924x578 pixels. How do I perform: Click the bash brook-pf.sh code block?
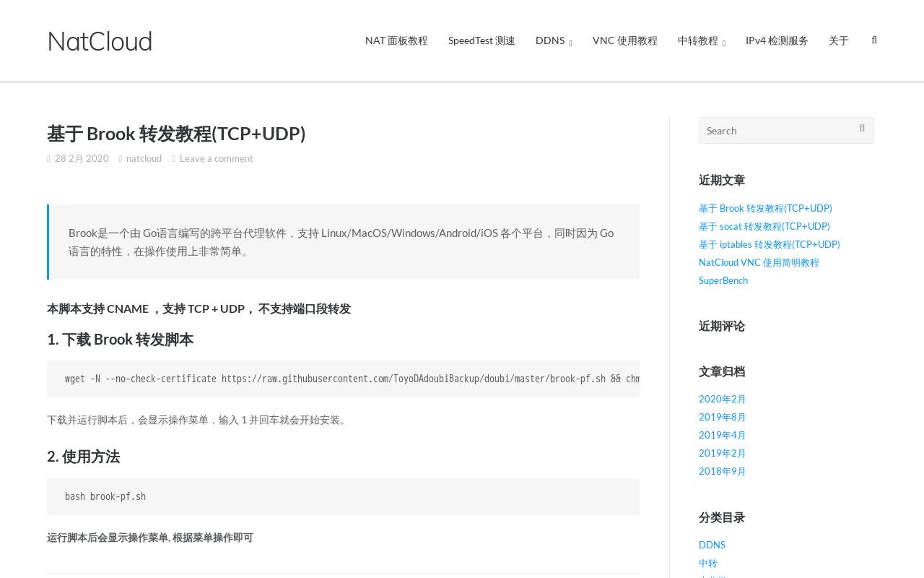343,496
